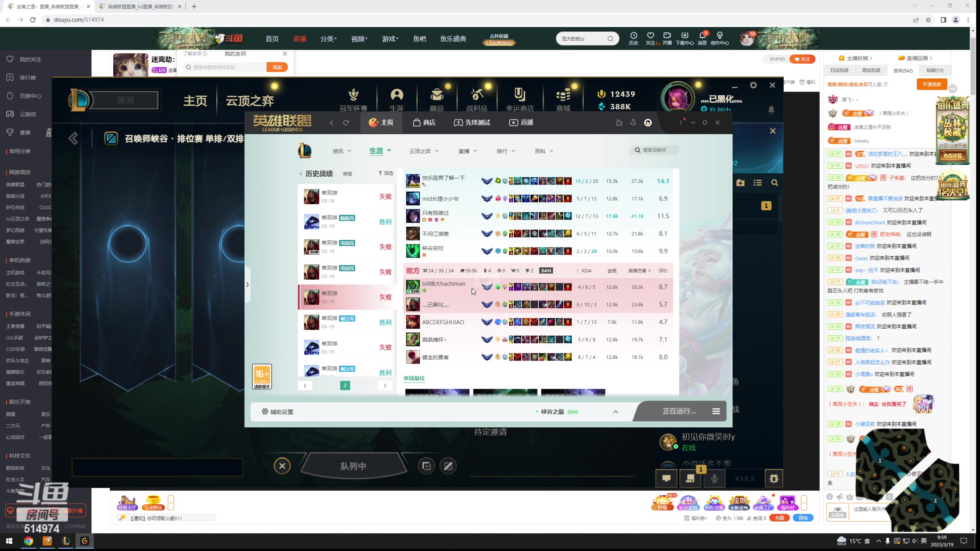Image resolution: width=980 pixels, height=551 pixels.
Task: Expand the 峡谷之巅 server selector arrow
Action: click(x=616, y=412)
